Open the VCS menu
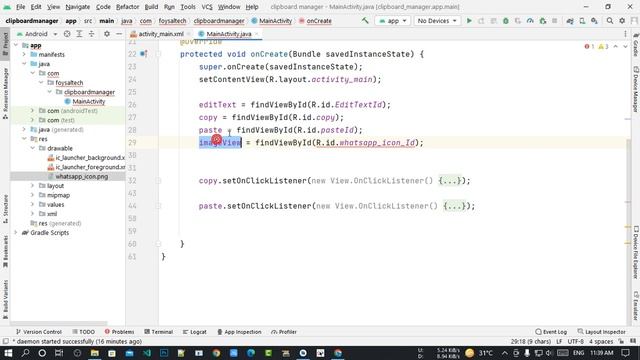This screenshot has height=360, width=640. (207, 7)
